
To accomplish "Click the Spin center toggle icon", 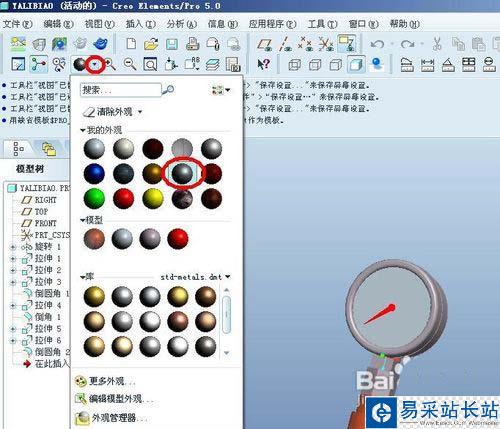I will click(x=39, y=64).
